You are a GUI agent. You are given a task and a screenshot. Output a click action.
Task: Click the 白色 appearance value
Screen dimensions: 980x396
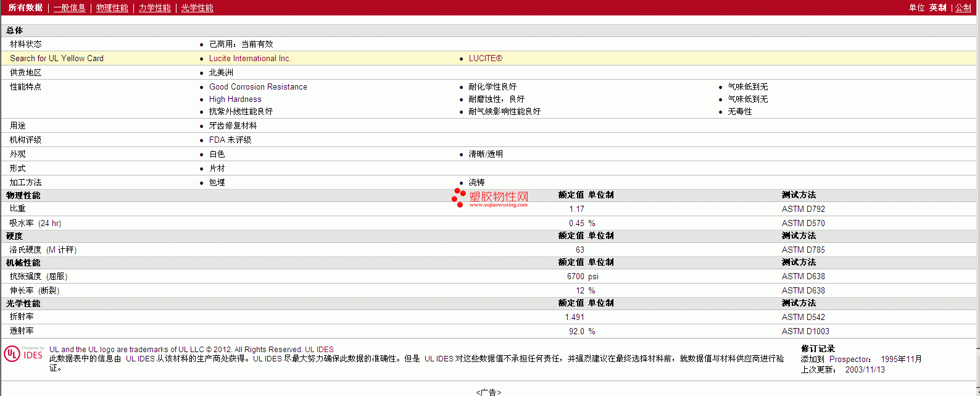pyautogui.click(x=217, y=154)
